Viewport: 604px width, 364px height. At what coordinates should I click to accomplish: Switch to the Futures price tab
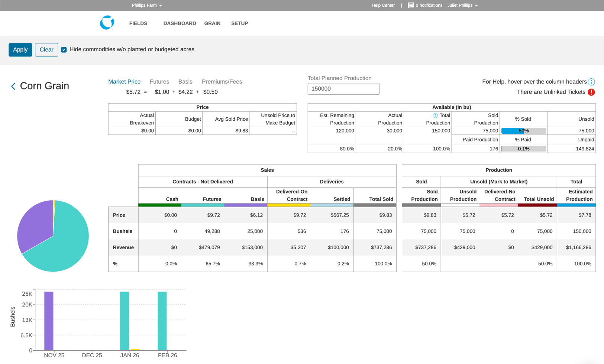click(159, 82)
